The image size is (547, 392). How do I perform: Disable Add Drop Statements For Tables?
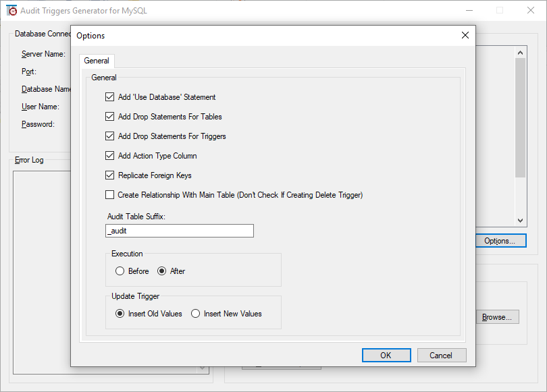pos(110,116)
